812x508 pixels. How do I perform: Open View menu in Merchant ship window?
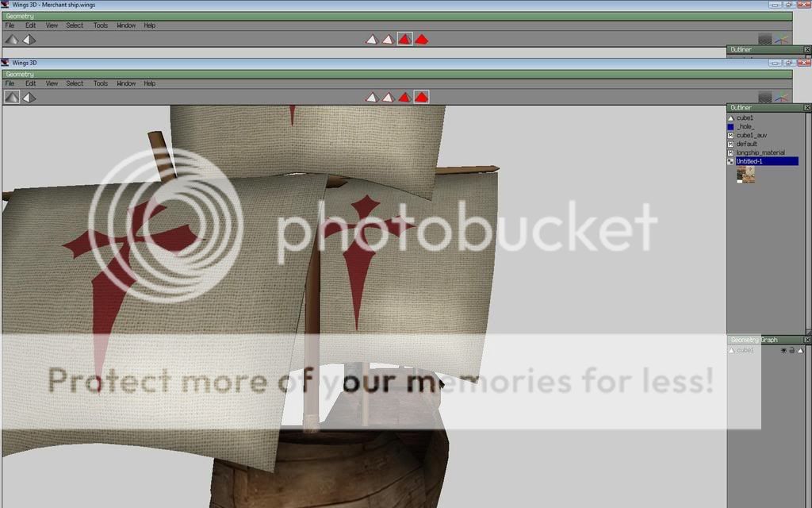[x=52, y=25]
